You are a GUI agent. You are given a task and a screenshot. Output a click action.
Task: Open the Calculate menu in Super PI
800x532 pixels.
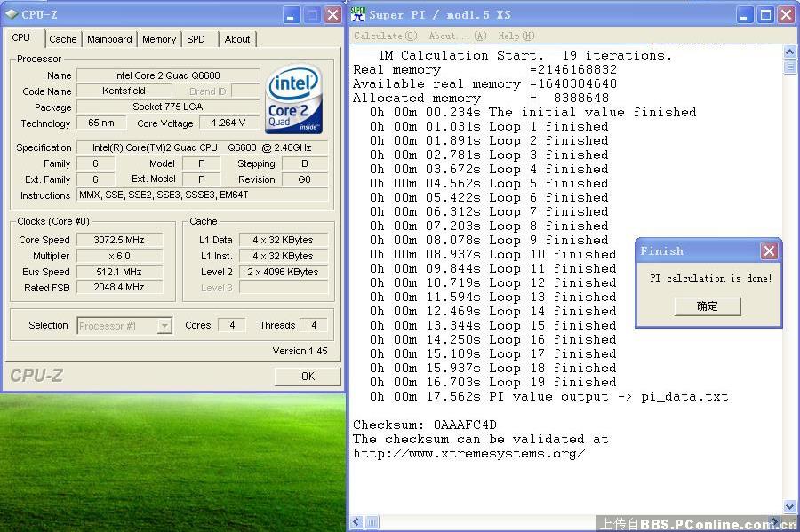(386, 36)
